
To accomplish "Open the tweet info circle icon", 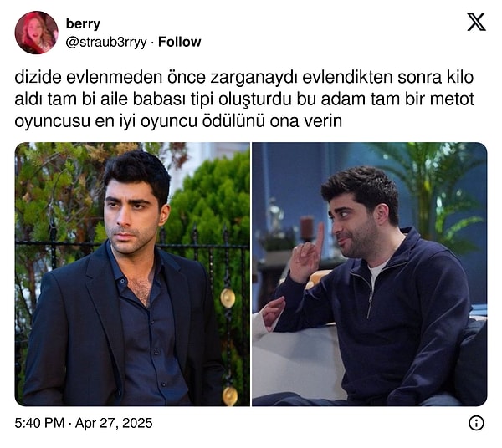I will tap(476, 423).
